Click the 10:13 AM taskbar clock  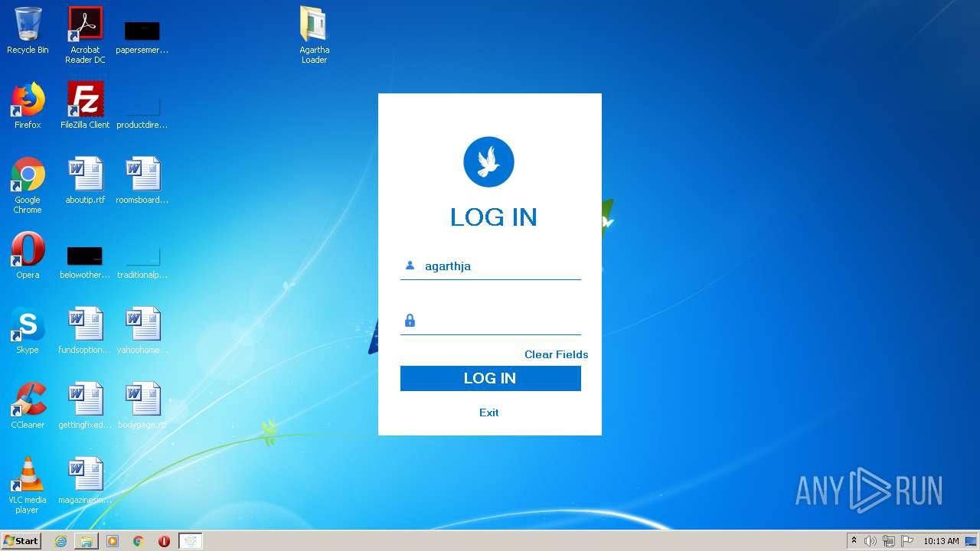click(941, 541)
